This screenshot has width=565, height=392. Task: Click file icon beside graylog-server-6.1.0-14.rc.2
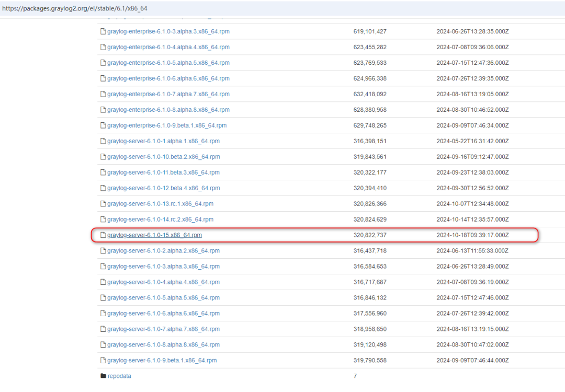[103, 219]
